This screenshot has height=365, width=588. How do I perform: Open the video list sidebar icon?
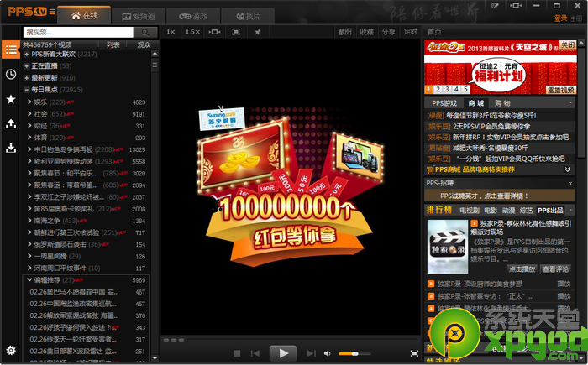point(11,50)
